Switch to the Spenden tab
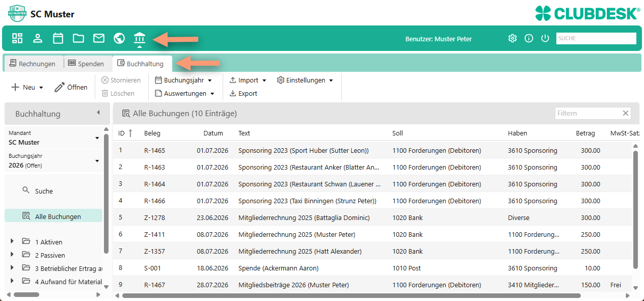 (86, 64)
